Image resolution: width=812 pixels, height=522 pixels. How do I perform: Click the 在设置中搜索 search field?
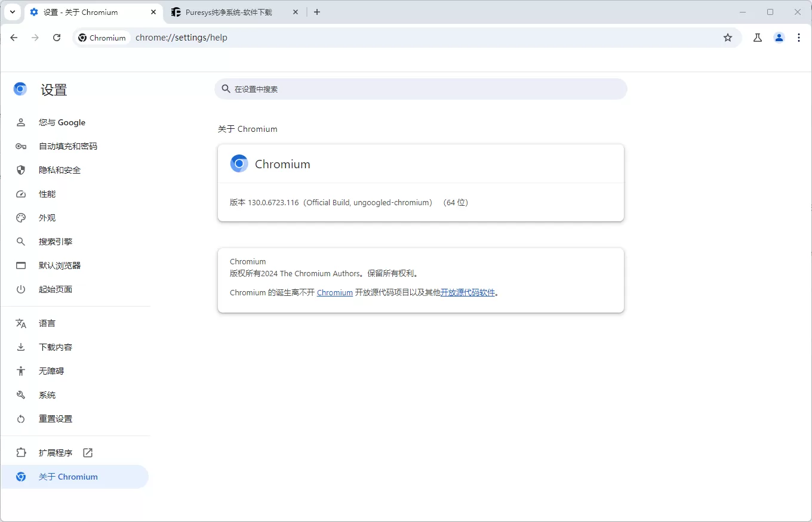pyautogui.click(x=421, y=88)
